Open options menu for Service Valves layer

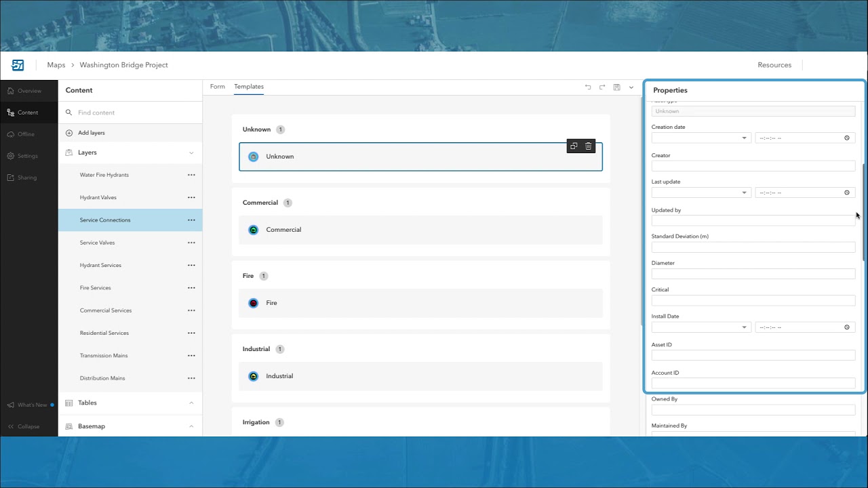point(191,243)
